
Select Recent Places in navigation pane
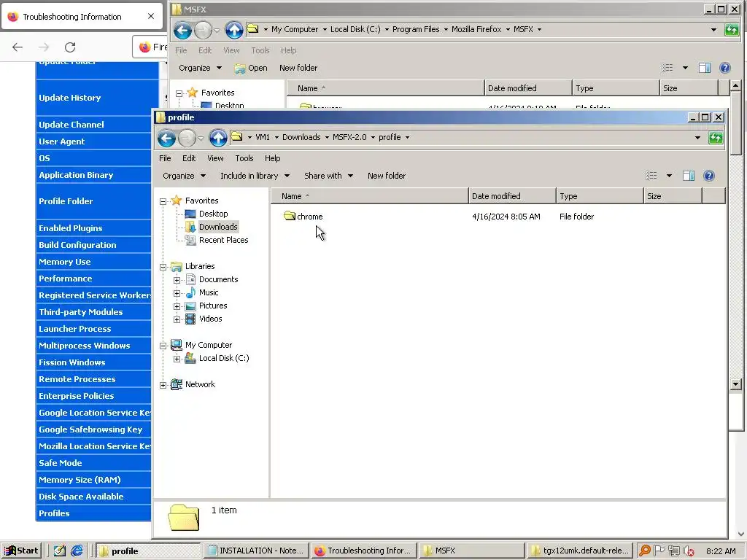tap(223, 240)
